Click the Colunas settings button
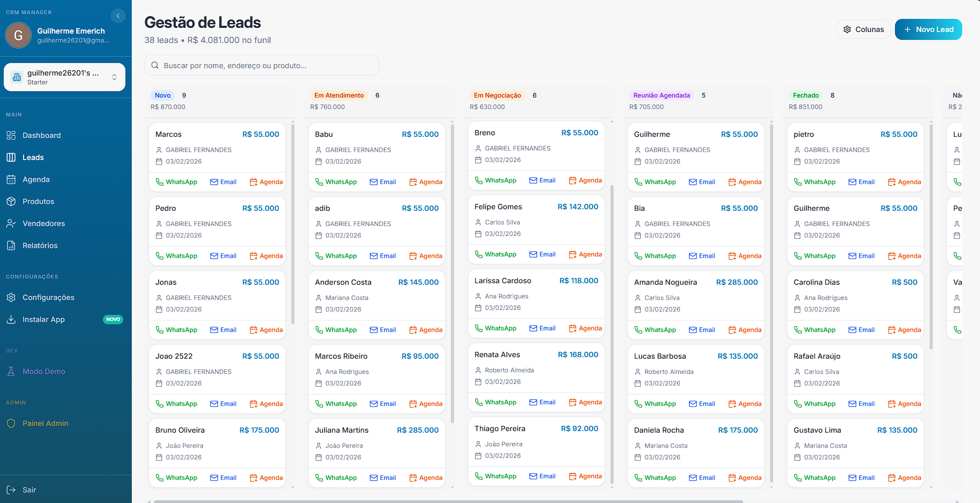Viewport: 980px width, 503px height. [863, 29]
